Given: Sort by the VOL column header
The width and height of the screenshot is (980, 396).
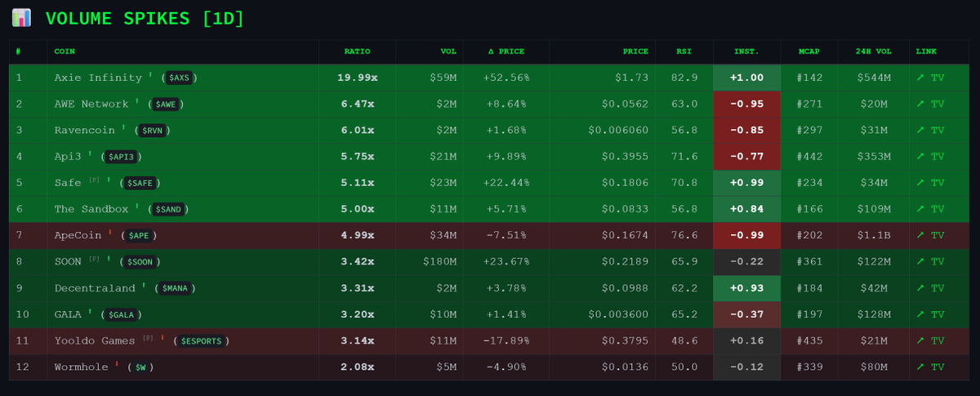Looking at the screenshot, I should pos(448,51).
